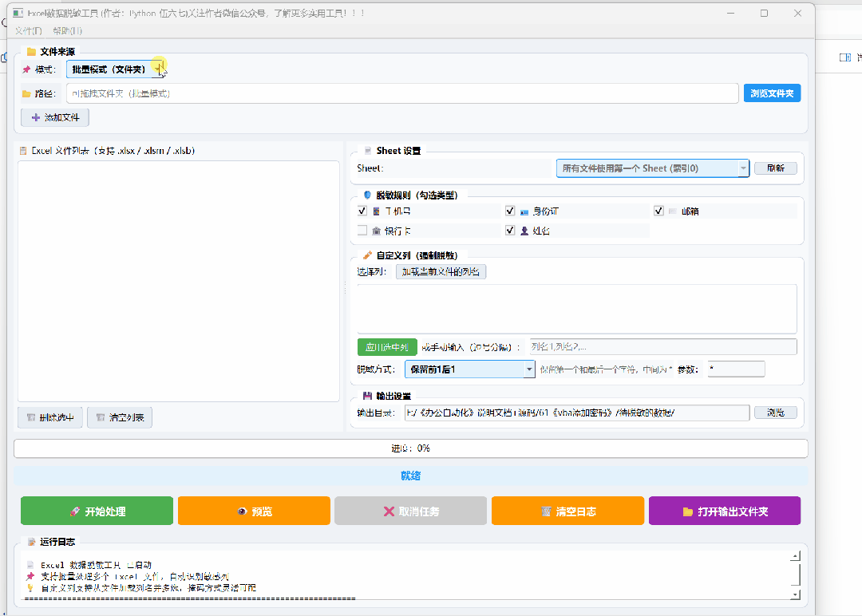Click the 添加文件 button
This screenshot has width=862, height=616.
(55, 117)
